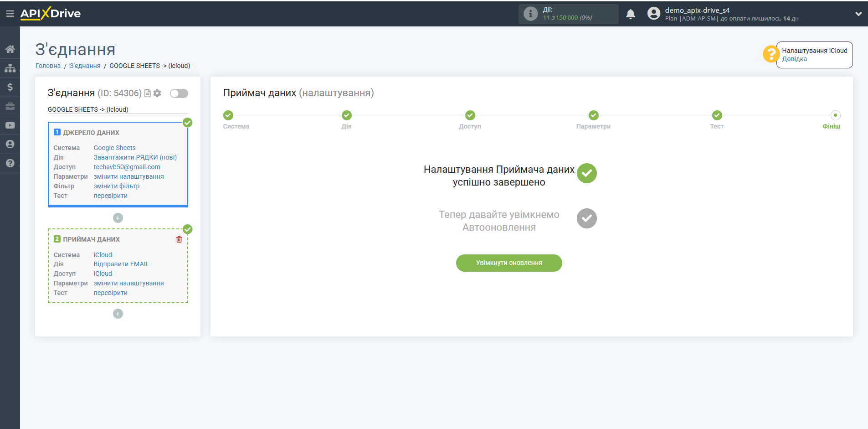868x429 pixels.
Task: Open Завантажити РЯДКИ (нові) action link
Action: pos(135,157)
